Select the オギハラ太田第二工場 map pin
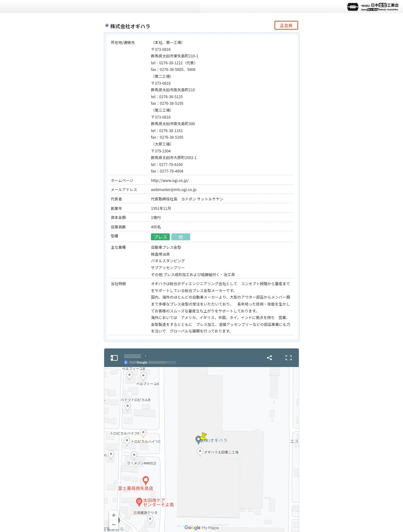Screen dimensions: 403x532 click(200, 452)
